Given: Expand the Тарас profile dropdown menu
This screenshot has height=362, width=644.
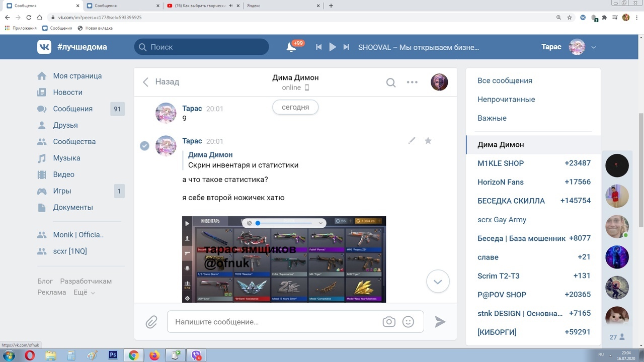Looking at the screenshot, I should click(x=594, y=47).
